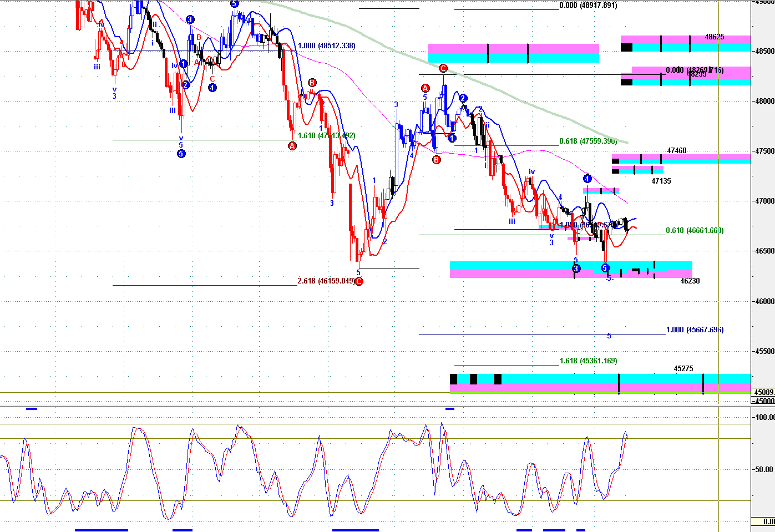Click the 46230 support zone label
Screen dimensions: 775x532
coord(690,281)
